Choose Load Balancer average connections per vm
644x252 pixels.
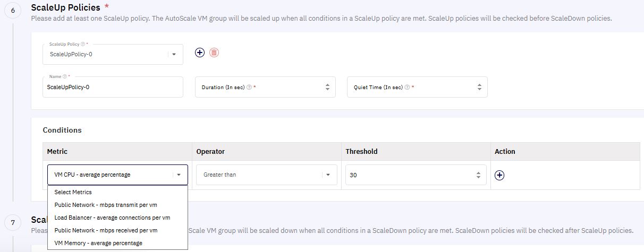(117, 218)
